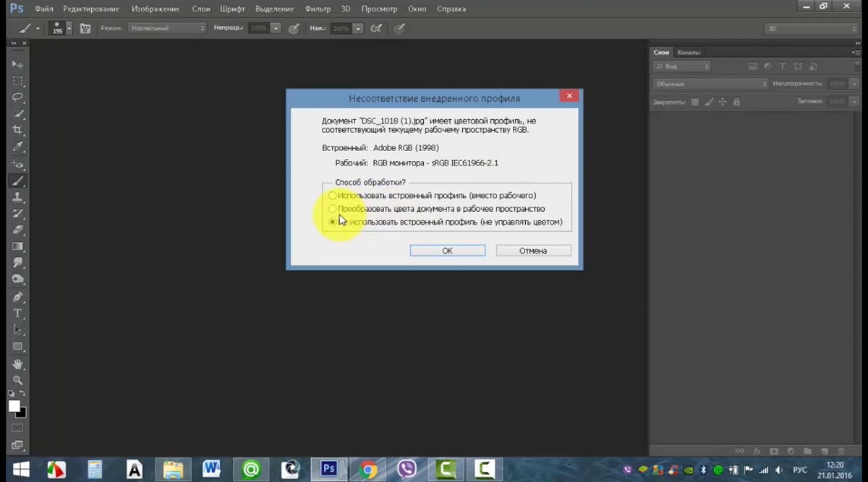
Task: Open the Вид filter type dropdown
Action: pyautogui.click(x=681, y=66)
